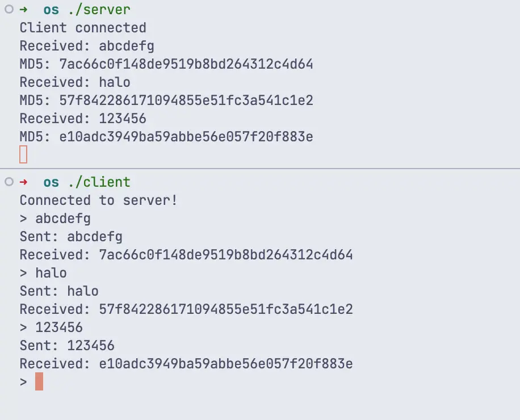Click the MD5 line starting with 57f84228
This screenshot has height=420, width=520.
click(x=166, y=100)
